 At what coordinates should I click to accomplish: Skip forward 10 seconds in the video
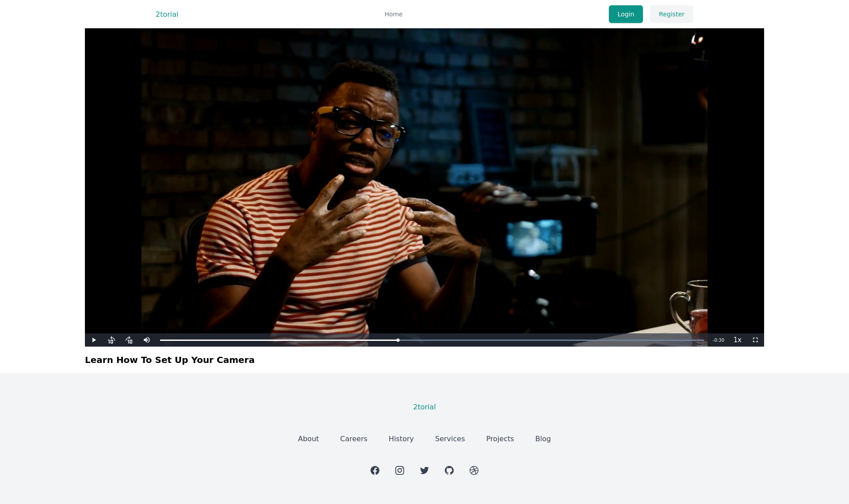(129, 340)
